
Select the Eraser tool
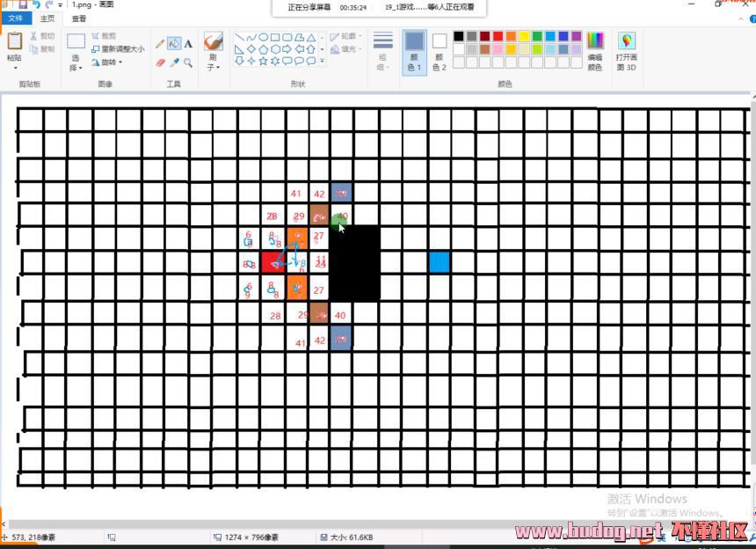(160, 62)
